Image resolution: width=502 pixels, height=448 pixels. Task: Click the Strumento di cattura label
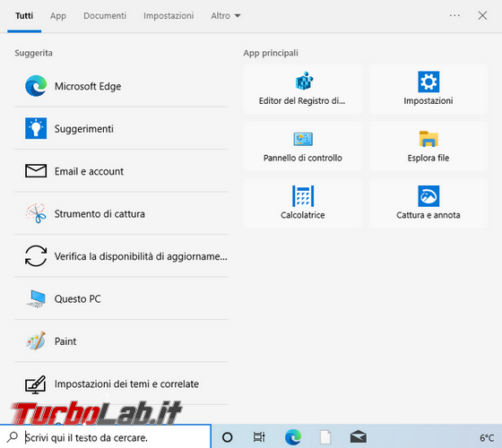coord(100,214)
